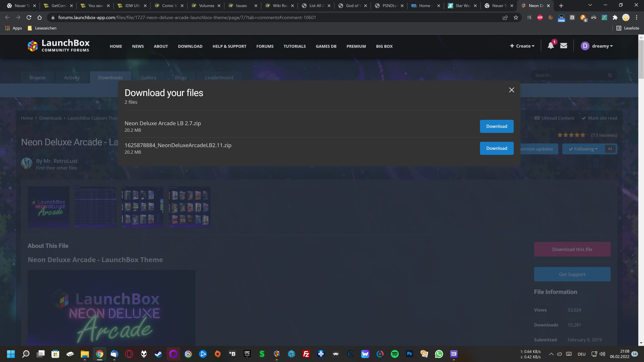Bookmark page with the star icon
This screenshot has width=644, height=362.
516,17
